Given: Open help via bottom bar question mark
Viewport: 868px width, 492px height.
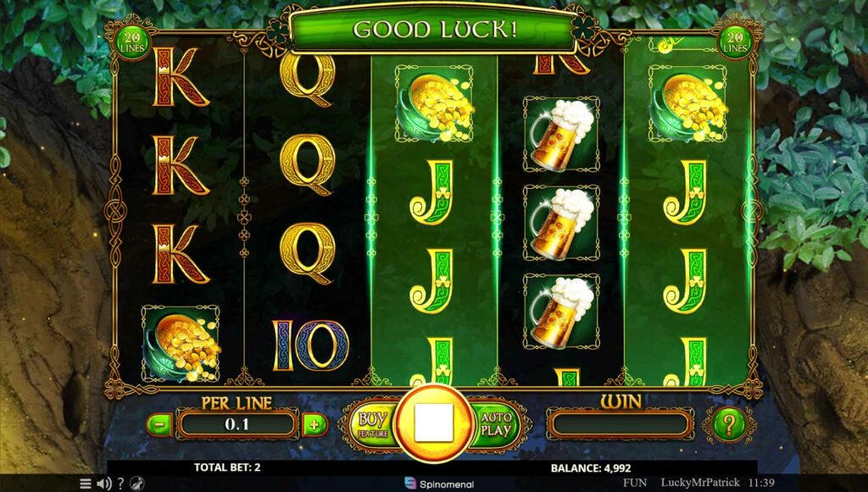Looking at the screenshot, I should tap(120, 484).
